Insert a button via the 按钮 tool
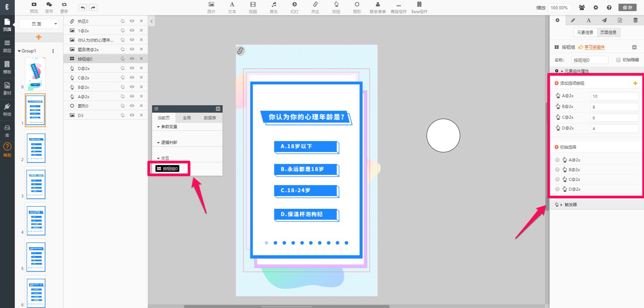The width and height of the screenshot is (644, 308). coord(336,7)
